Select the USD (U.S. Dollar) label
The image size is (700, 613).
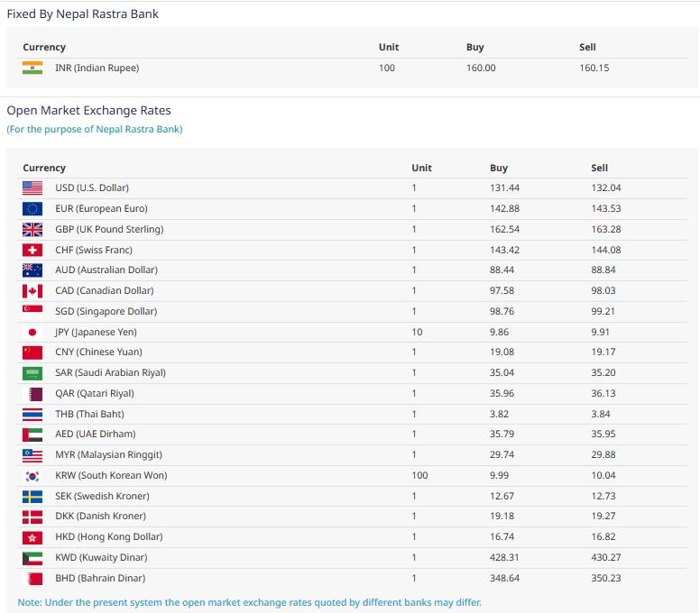click(92, 188)
